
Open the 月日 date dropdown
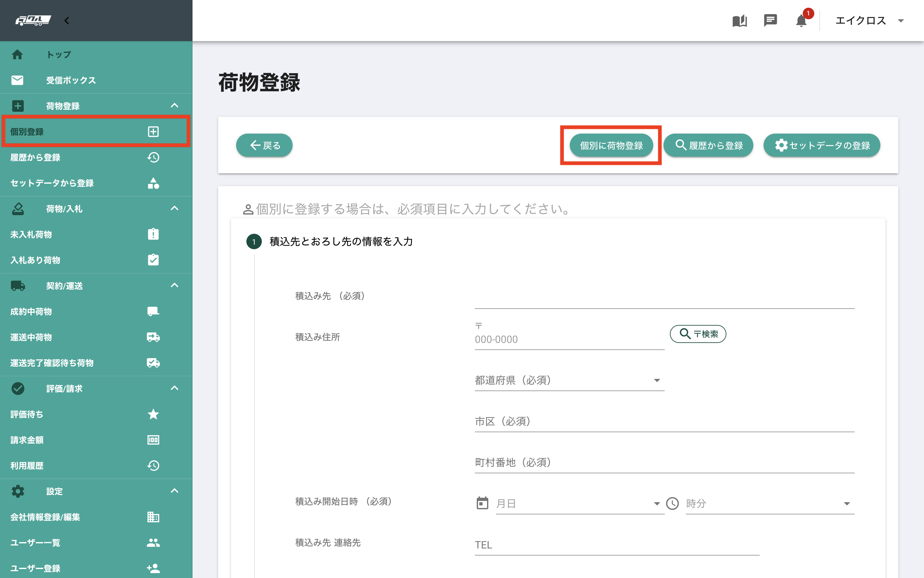(x=580, y=504)
